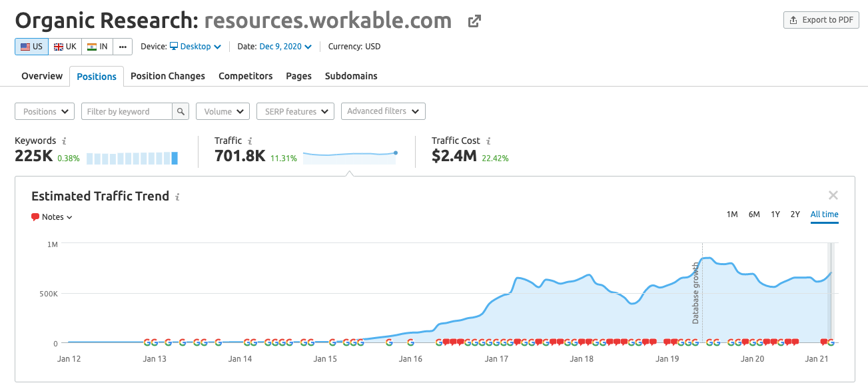
Task: Click the info icon next to Traffic Cost
Action: pyautogui.click(x=488, y=141)
